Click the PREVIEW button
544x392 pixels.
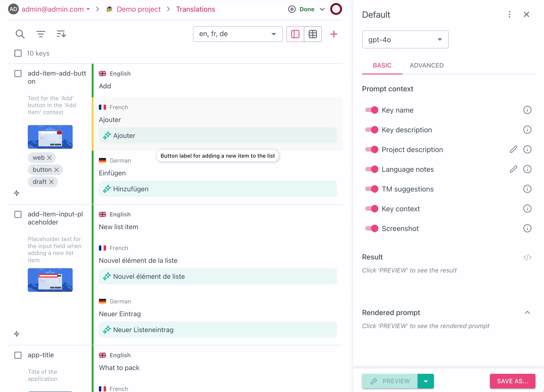tap(390, 381)
